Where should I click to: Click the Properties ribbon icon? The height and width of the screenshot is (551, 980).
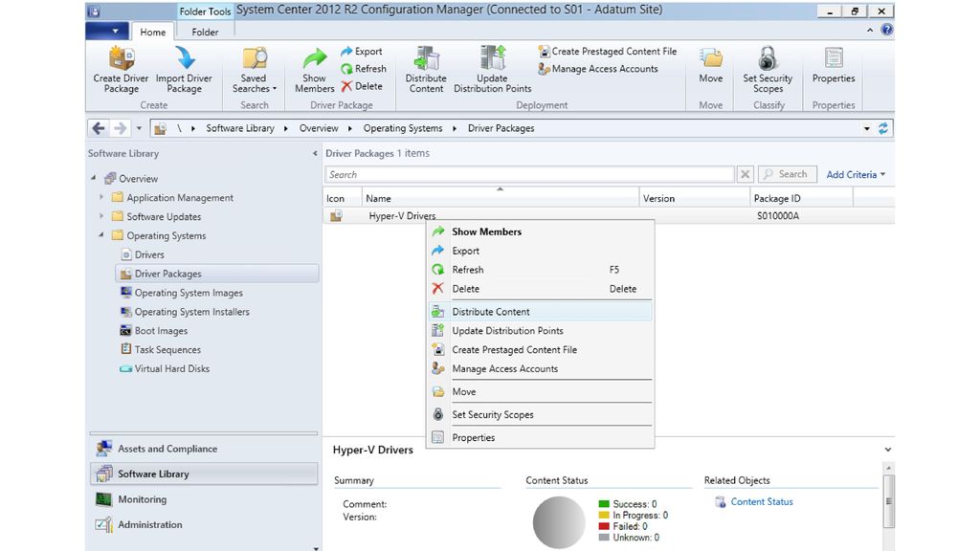pyautogui.click(x=834, y=65)
